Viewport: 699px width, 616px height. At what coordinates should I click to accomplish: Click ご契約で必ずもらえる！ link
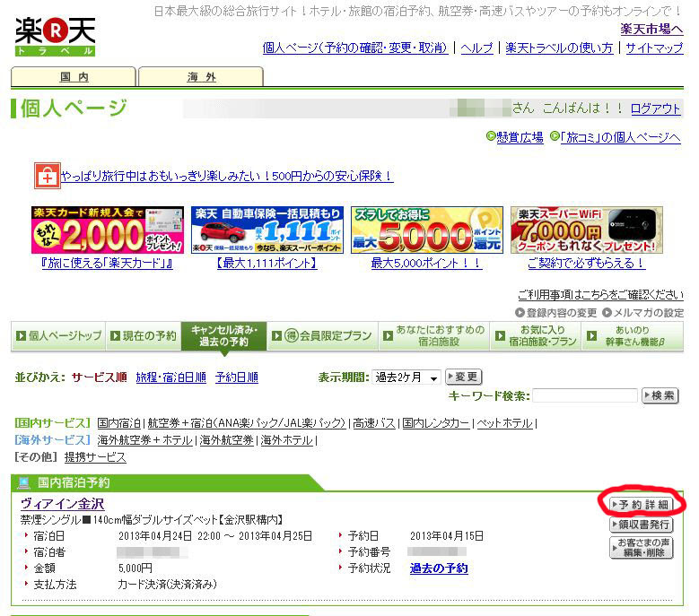(x=586, y=263)
